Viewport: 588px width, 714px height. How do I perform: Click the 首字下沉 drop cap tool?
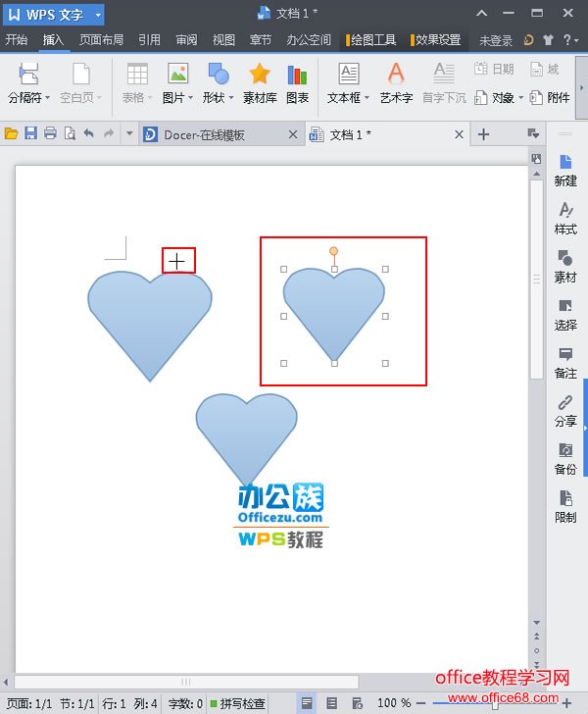coord(444,83)
